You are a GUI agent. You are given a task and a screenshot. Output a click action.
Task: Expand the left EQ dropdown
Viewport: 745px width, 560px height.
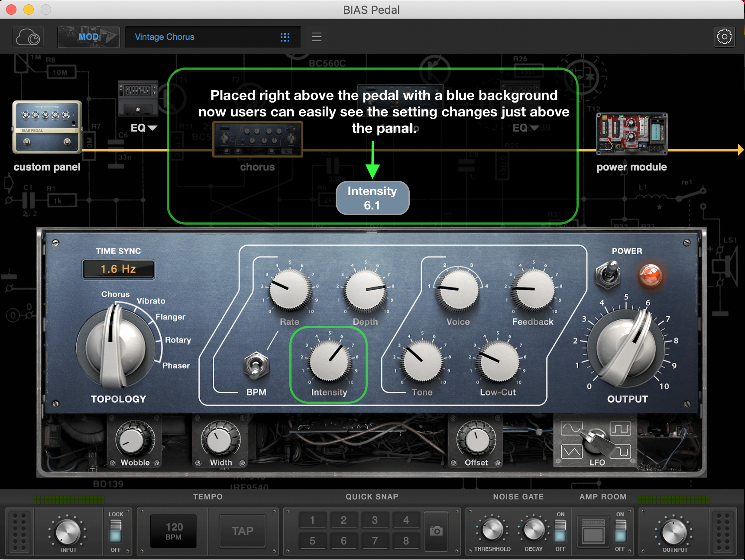(x=144, y=128)
